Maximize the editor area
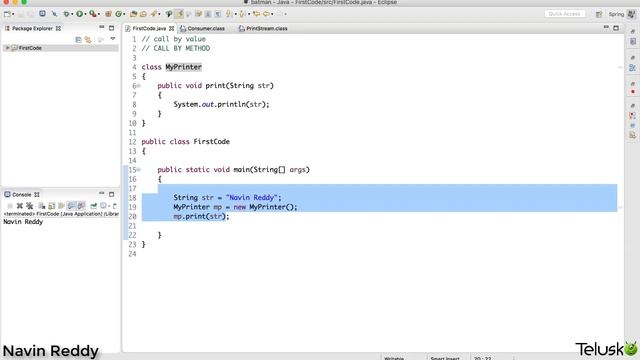This screenshot has width=640, height=360. pyautogui.click(x=616, y=28)
